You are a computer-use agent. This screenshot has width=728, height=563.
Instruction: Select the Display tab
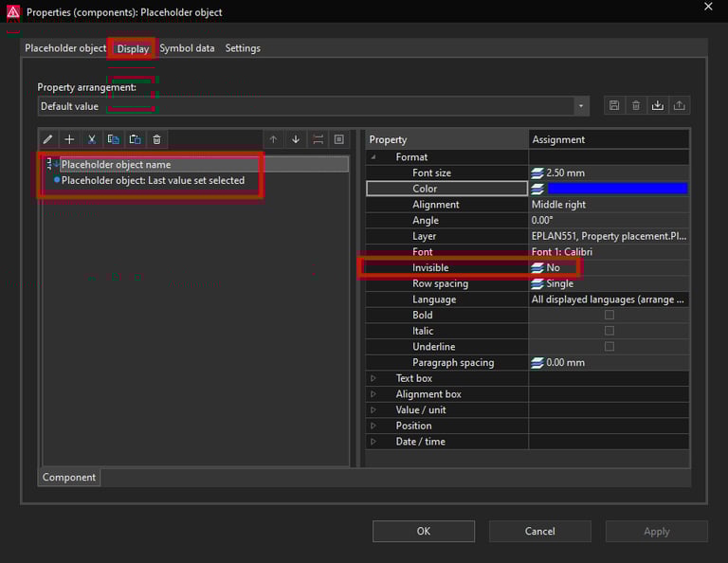point(133,48)
